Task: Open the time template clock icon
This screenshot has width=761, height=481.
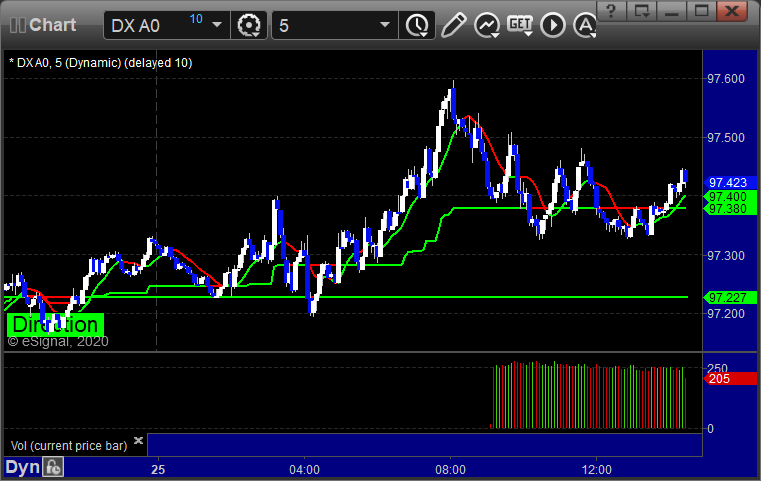Action: 417,25
